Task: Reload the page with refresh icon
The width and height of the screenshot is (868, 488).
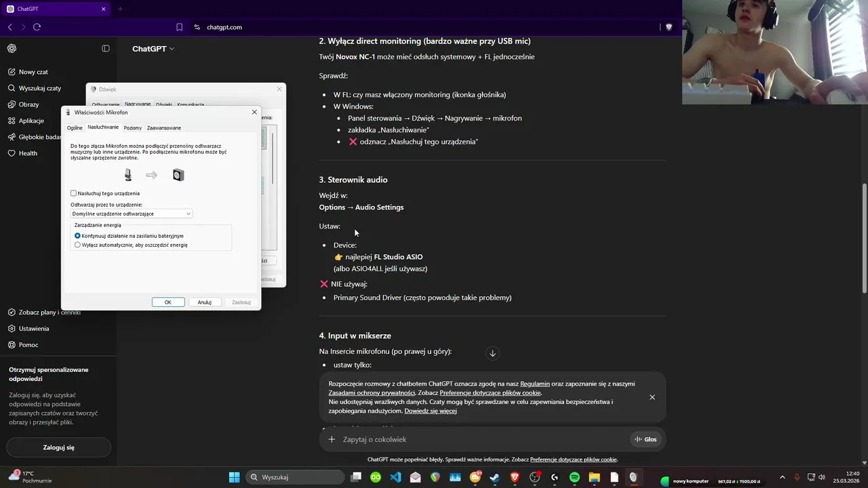Action: pyautogui.click(x=37, y=27)
